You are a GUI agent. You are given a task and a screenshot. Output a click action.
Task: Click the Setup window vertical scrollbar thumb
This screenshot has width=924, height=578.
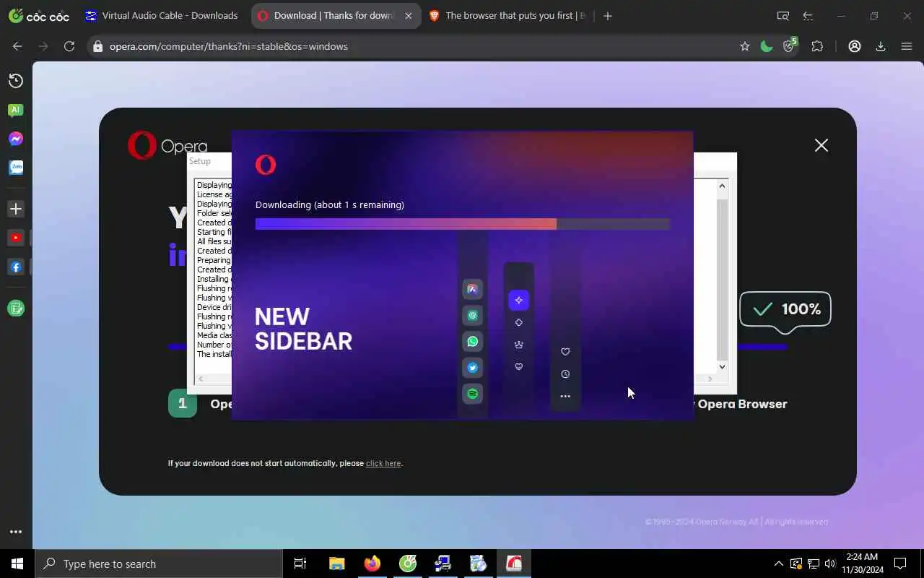(x=722, y=280)
